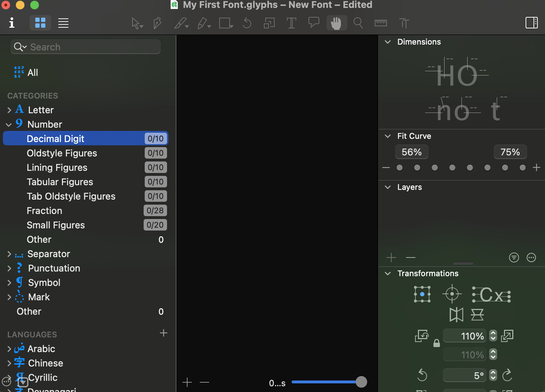The height and width of the screenshot is (392, 545).
Task: Select Oldstyle Figures subcategory
Action: [62, 153]
